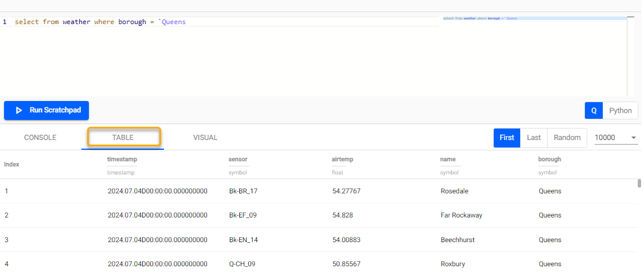Screen dimensions: 644x276
Task: Open the 10000 row limit dropdown
Action: (x=616, y=138)
